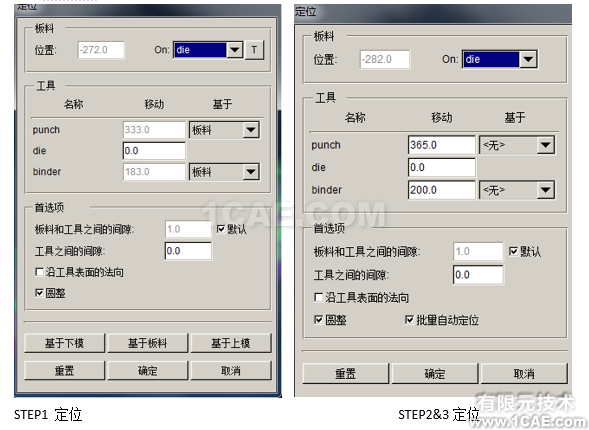Uncheck the 批量自动定位 checkbox
This screenshot has height=430, width=589.
[409, 320]
